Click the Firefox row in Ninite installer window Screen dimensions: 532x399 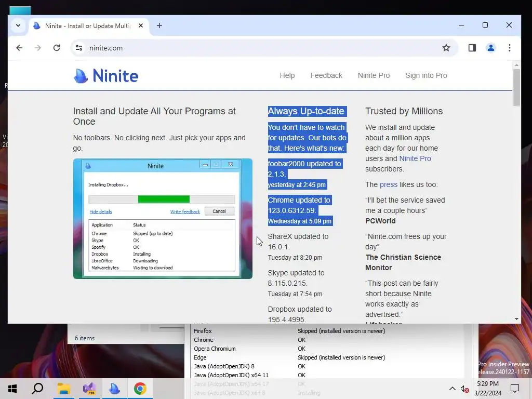click(327, 331)
